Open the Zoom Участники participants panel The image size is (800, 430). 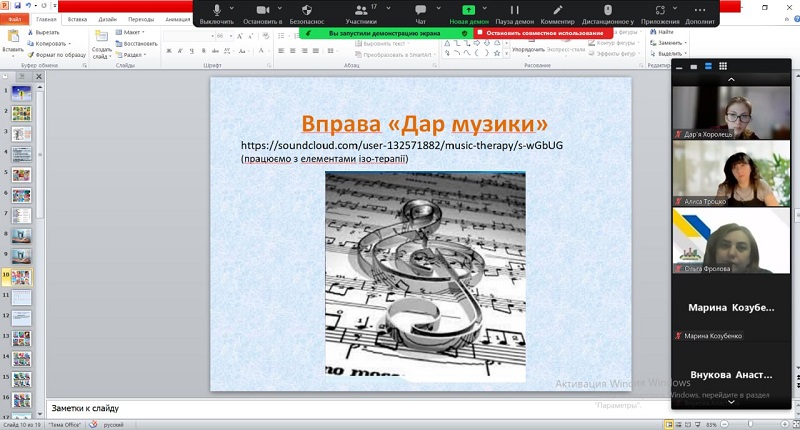point(361,14)
